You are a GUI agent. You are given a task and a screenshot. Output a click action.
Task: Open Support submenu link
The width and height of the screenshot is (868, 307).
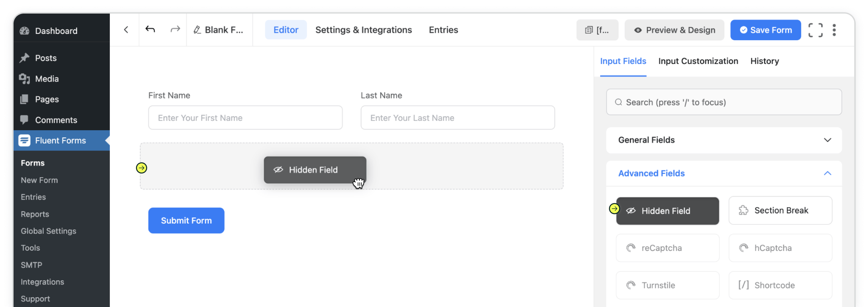[x=35, y=299]
